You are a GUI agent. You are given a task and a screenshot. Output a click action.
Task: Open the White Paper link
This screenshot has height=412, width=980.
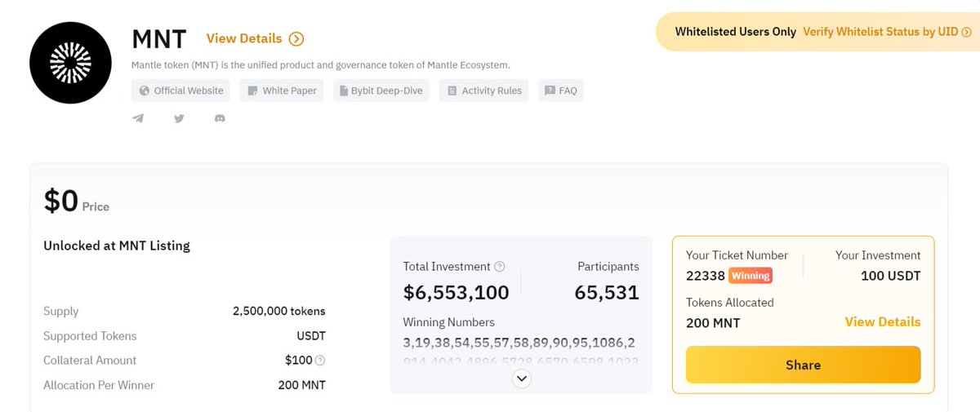tap(282, 91)
